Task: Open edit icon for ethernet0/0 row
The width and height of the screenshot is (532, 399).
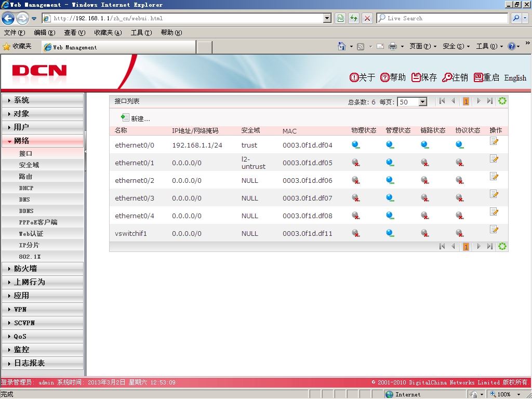Action: point(494,141)
